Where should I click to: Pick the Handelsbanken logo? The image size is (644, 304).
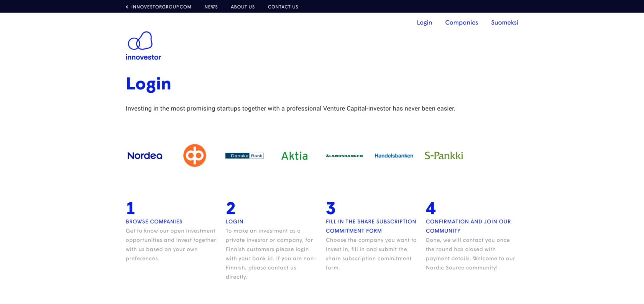pos(394,155)
